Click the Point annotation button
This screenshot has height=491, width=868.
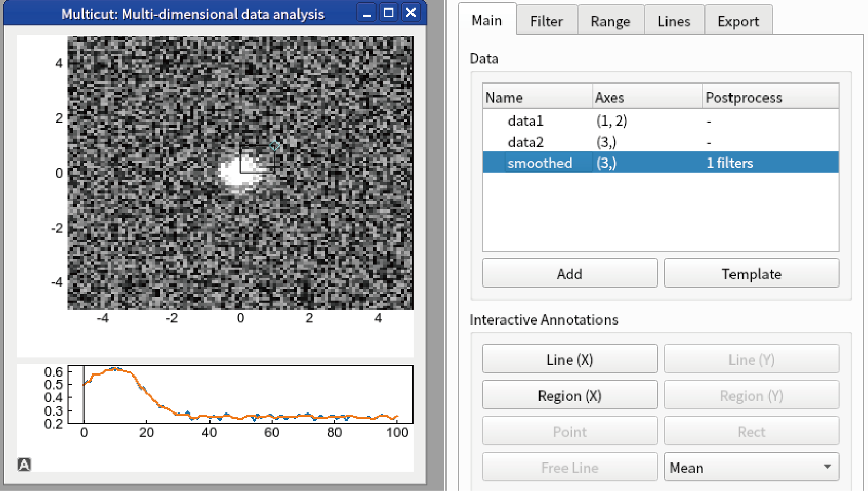point(570,432)
